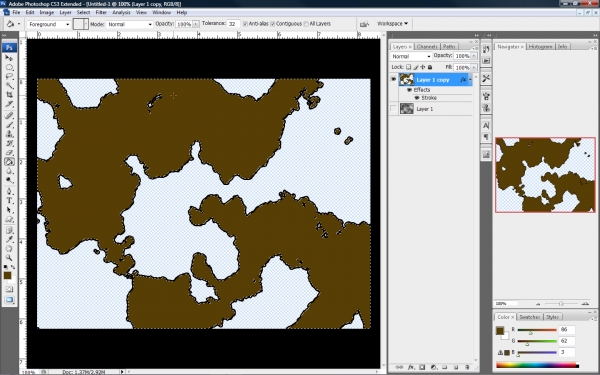Click the Add layer style fx icon
The width and height of the screenshot is (600, 375).
[411, 367]
